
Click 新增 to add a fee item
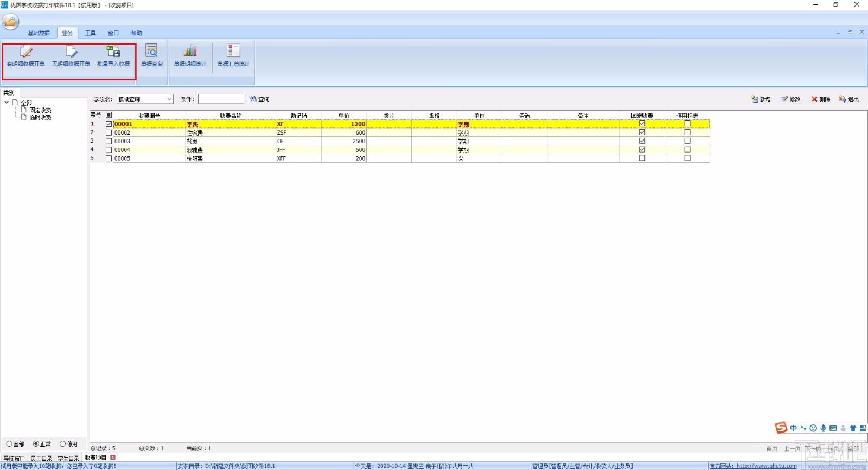[761, 99]
